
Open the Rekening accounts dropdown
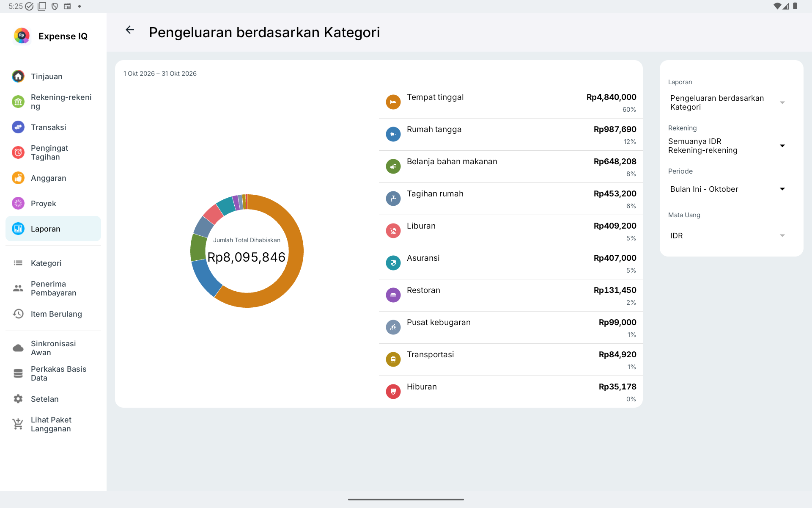[727, 146]
